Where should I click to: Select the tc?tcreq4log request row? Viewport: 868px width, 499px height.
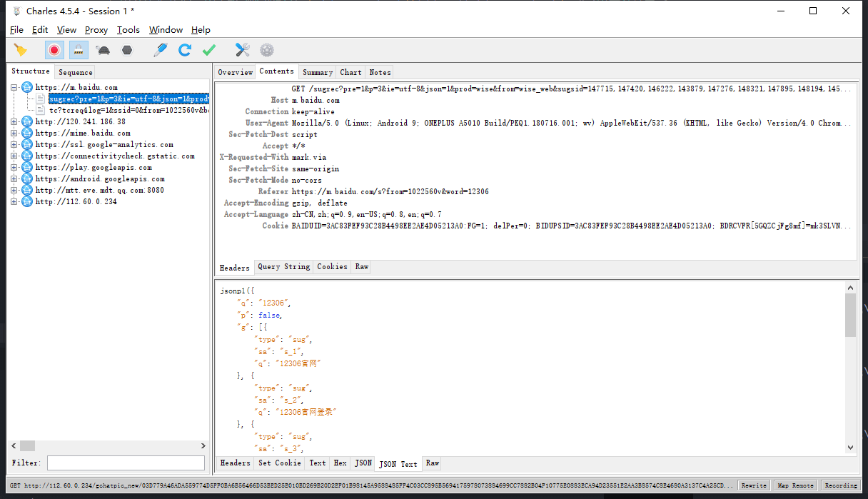coord(128,110)
